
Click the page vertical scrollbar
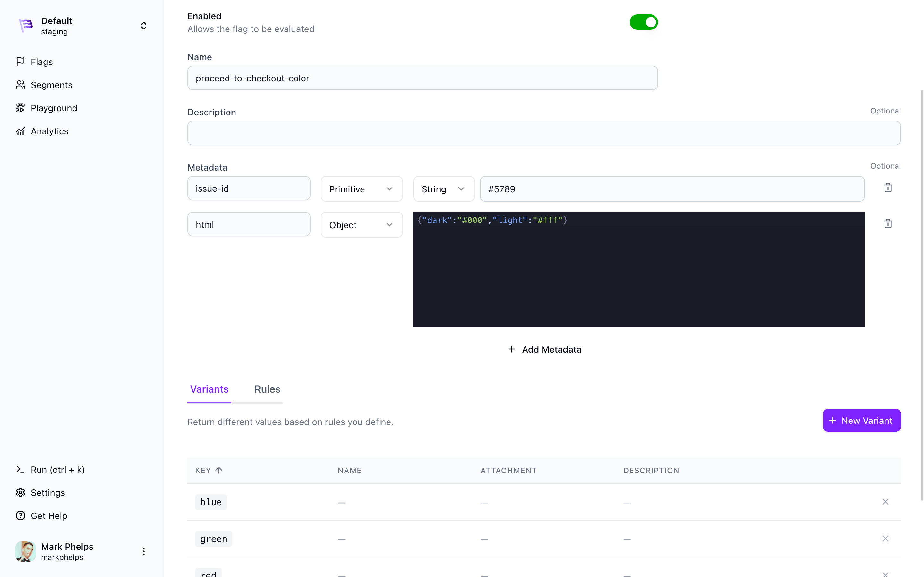tap(922, 294)
